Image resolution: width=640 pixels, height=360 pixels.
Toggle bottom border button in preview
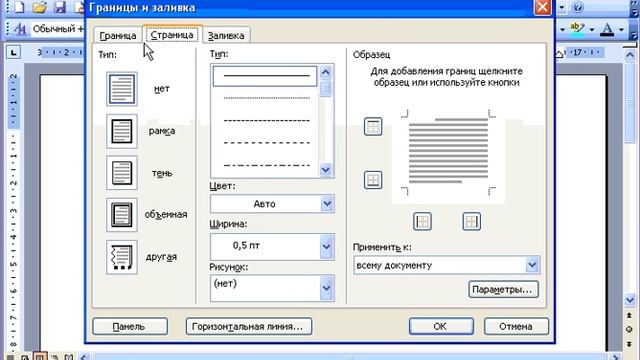coord(373,180)
